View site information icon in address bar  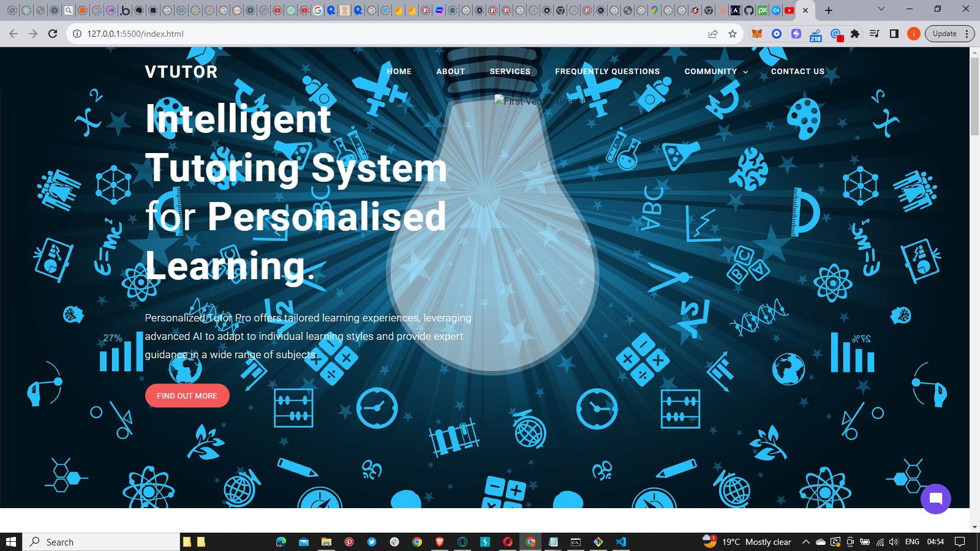pyautogui.click(x=77, y=34)
